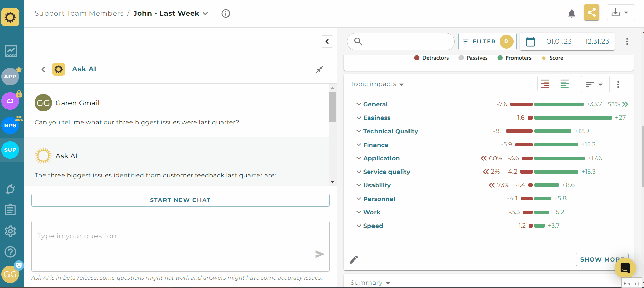The image size is (644, 288).
Task: Select the APP workspace badge
Action: [x=10, y=76]
